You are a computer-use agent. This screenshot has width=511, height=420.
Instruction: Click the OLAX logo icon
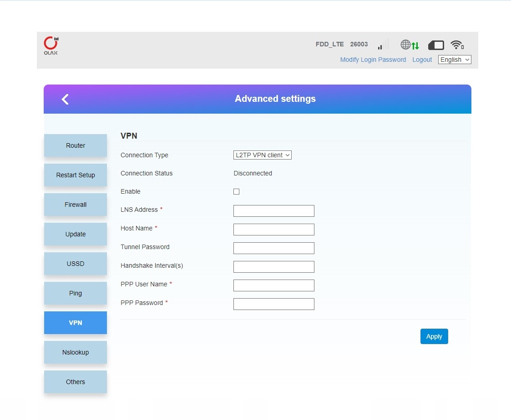coord(51,45)
